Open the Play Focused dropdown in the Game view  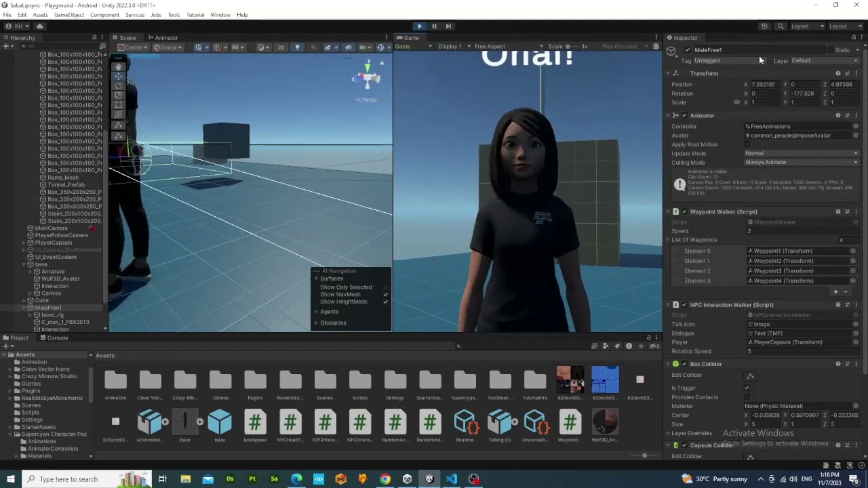621,47
